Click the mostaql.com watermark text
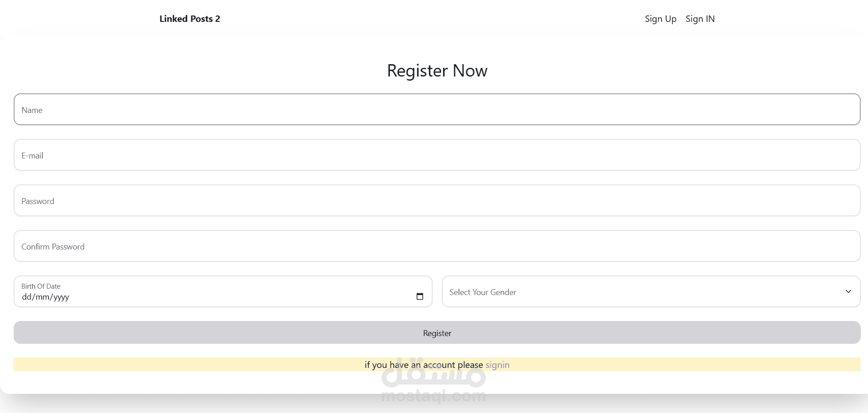Viewport: 868px width, 413px height. click(x=433, y=396)
